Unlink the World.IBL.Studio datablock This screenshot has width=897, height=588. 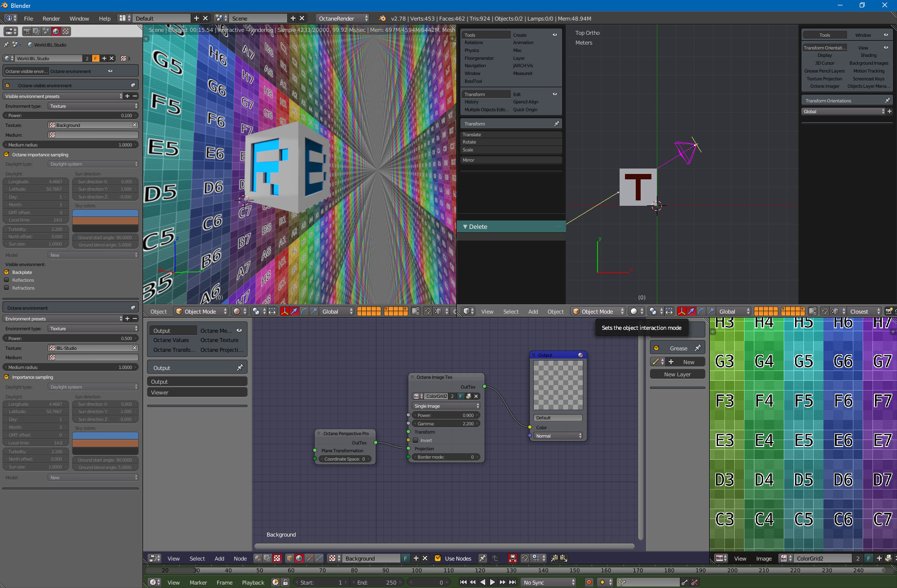112,58
